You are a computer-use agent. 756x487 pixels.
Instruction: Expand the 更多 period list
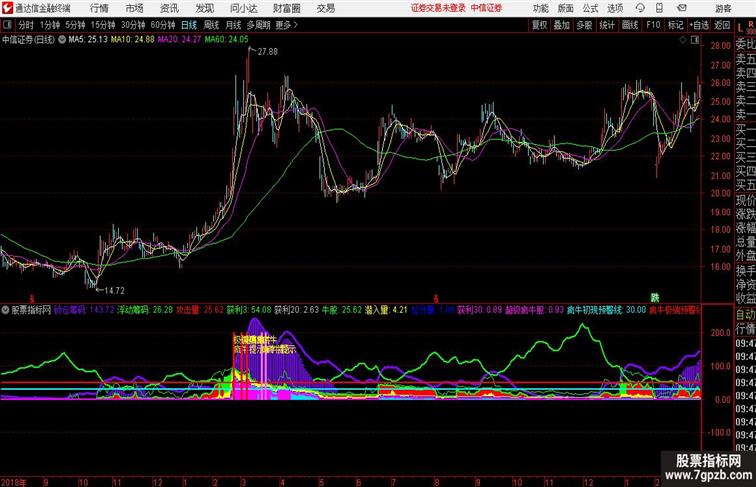pos(286,25)
